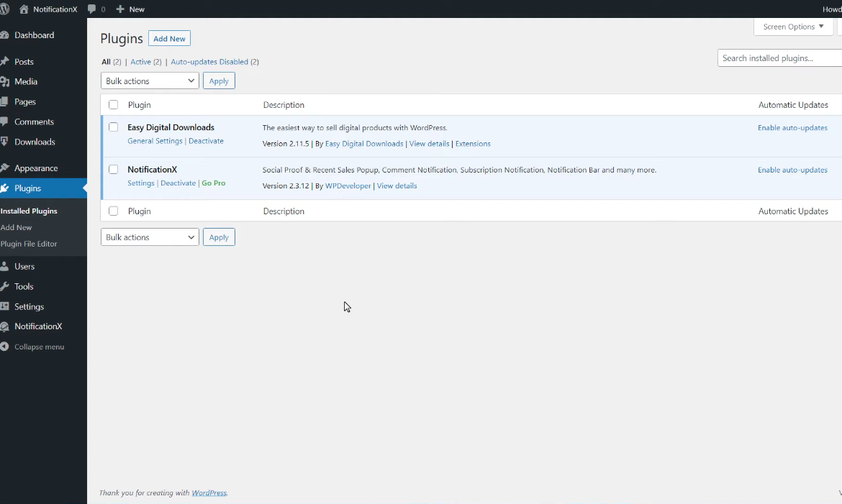
Task: Expand the Screen Options panel
Action: tap(793, 27)
